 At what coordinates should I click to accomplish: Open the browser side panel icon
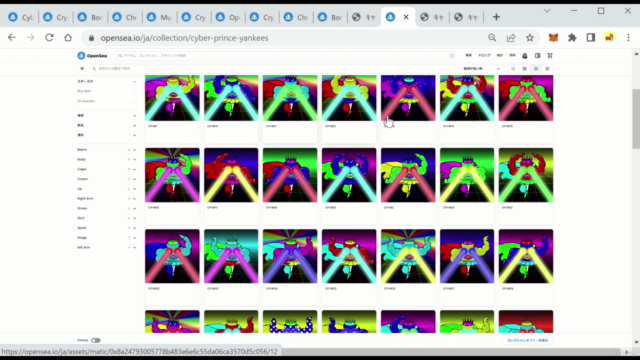point(591,38)
